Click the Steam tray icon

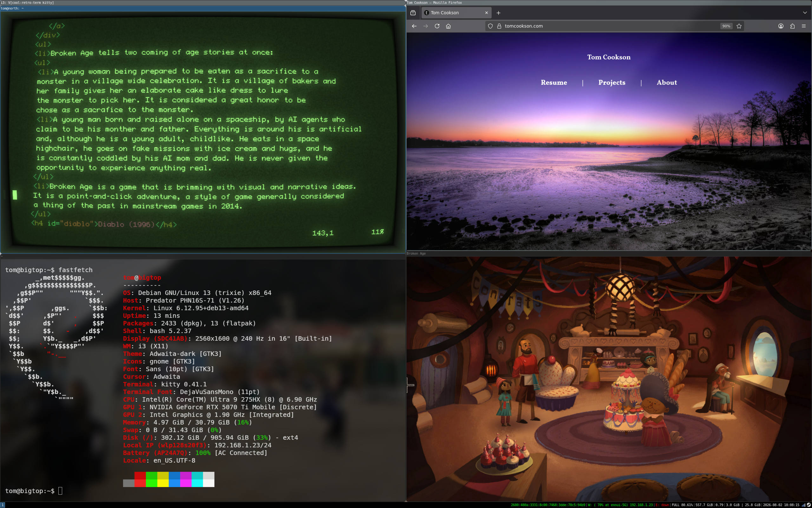point(808,505)
